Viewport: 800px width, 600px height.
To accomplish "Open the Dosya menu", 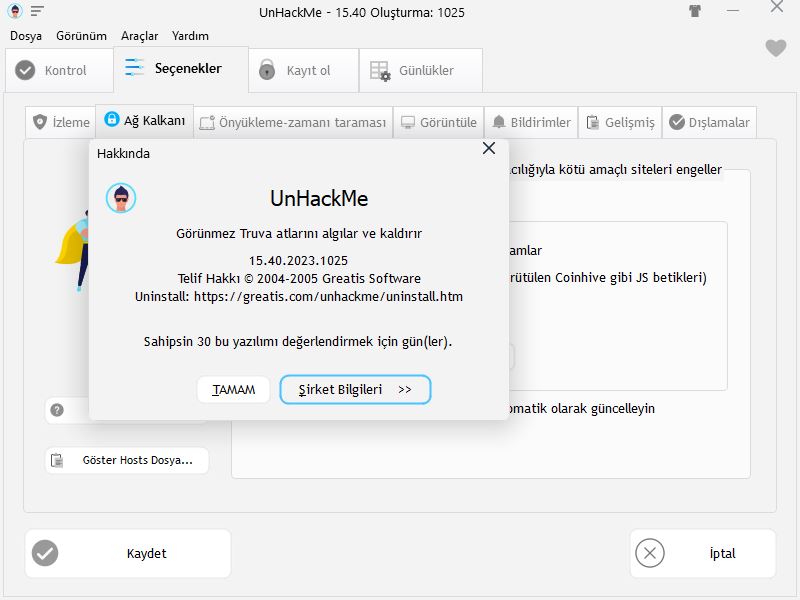I will coord(26,36).
